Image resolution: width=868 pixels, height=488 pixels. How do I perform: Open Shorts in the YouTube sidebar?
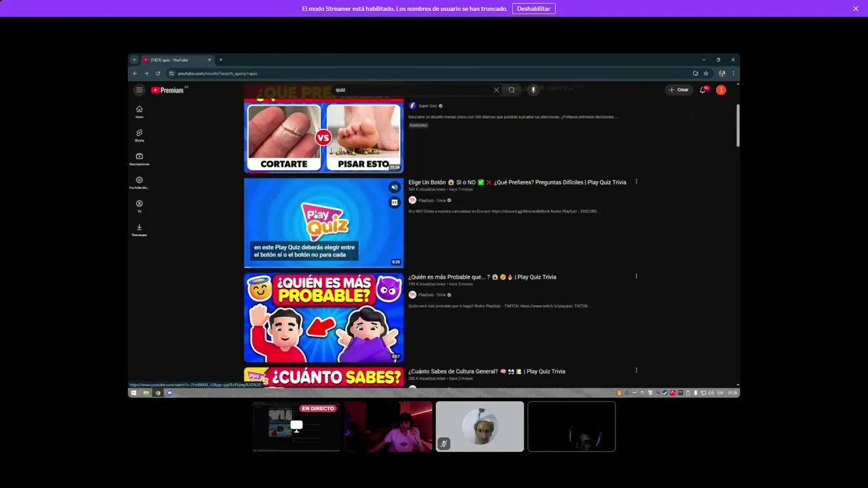pos(139,136)
